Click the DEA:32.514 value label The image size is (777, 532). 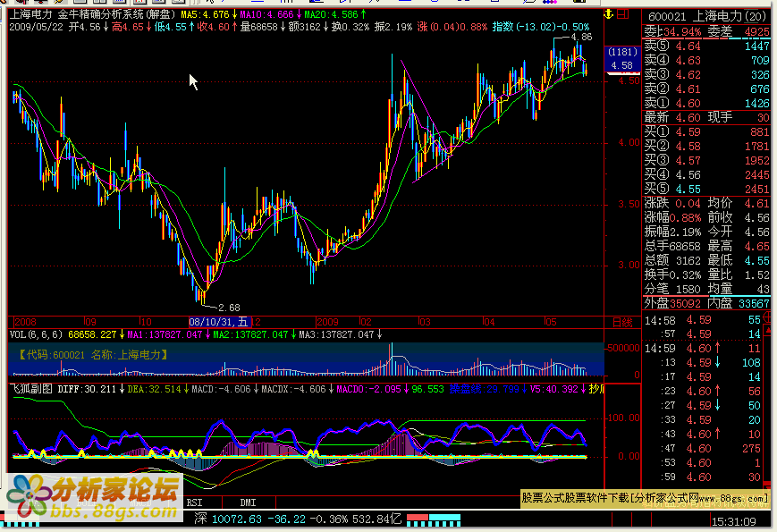coord(154,389)
